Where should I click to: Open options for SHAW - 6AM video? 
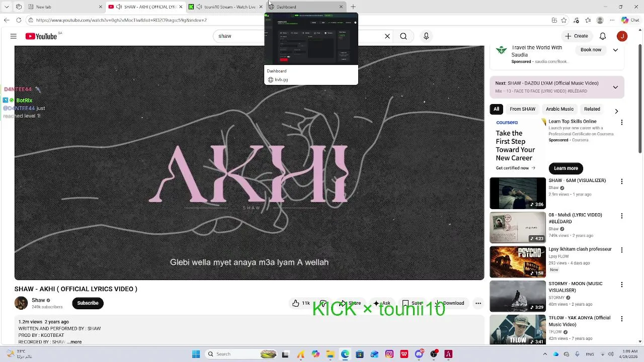(x=622, y=182)
